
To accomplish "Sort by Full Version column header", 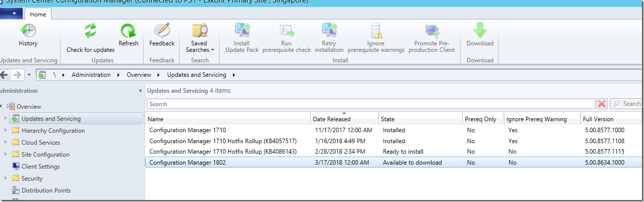I will tap(611, 119).
